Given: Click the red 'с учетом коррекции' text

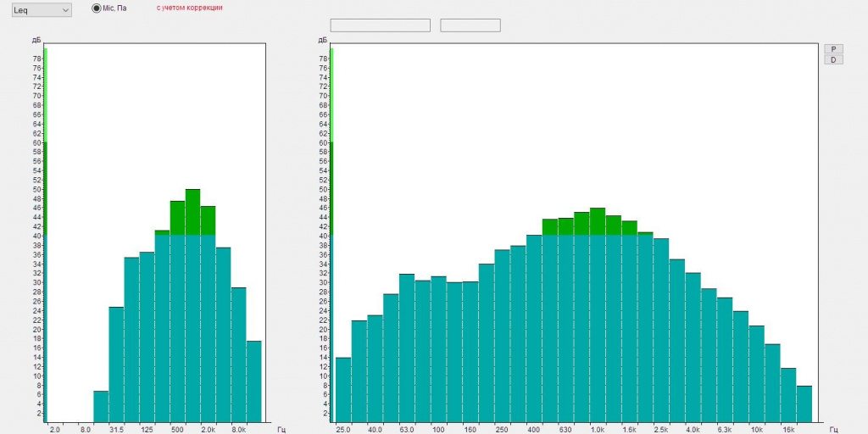Looking at the screenshot, I should (x=189, y=8).
